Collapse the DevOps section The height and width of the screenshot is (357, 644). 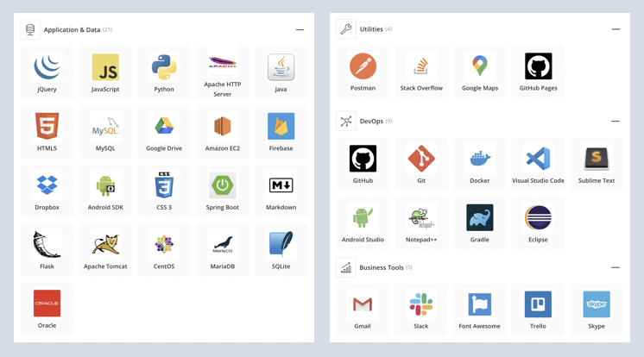616,121
